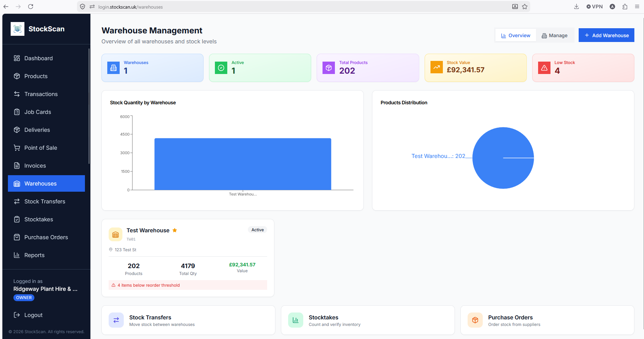Open the browser downloads icon
The width and height of the screenshot is (644, 339).
point(577,7)
